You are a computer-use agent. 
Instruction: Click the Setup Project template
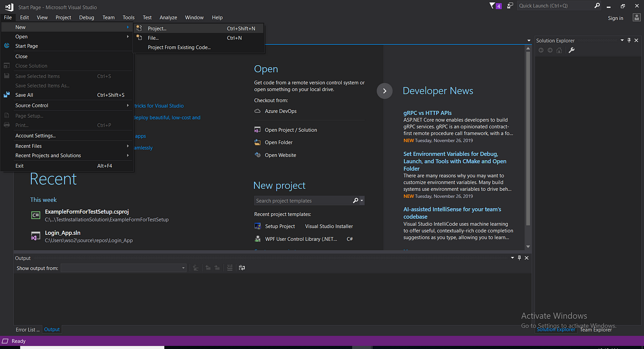coord(280,226)
